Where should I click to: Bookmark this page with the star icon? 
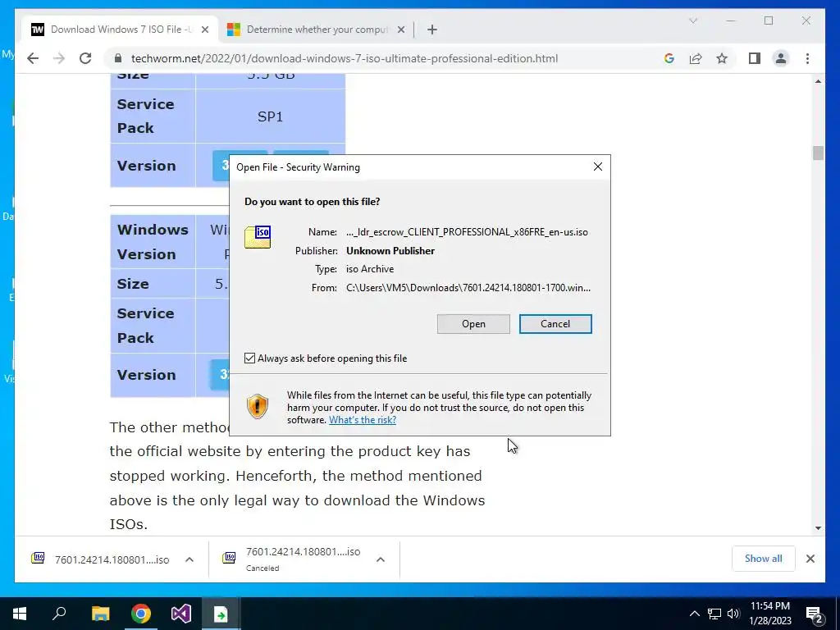tap(722, 58)
